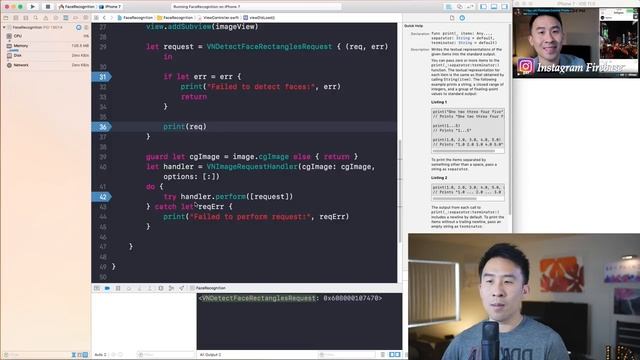
Task: Open Debug View Hierarchy icon
Action: tap(161, 288)
